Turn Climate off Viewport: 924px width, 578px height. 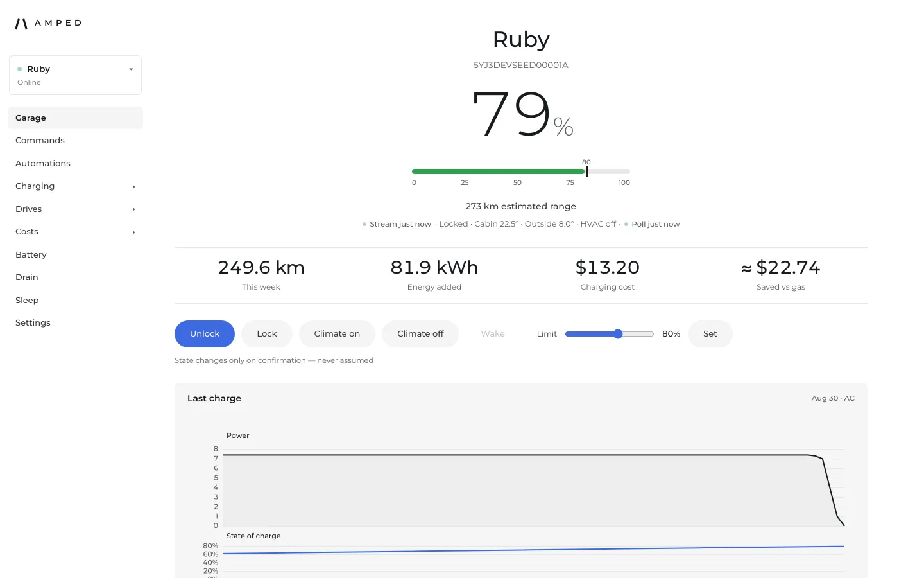(x=420, y=334)
